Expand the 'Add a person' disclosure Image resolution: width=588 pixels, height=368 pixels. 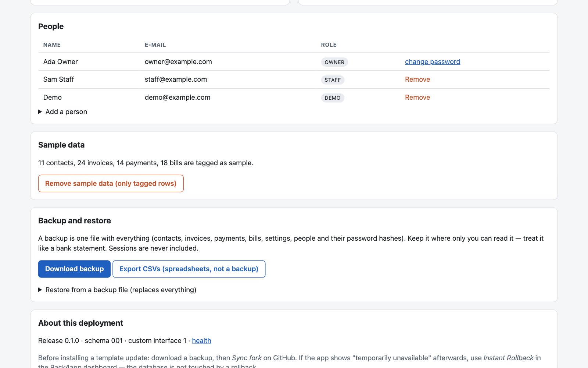coord(62,112)
